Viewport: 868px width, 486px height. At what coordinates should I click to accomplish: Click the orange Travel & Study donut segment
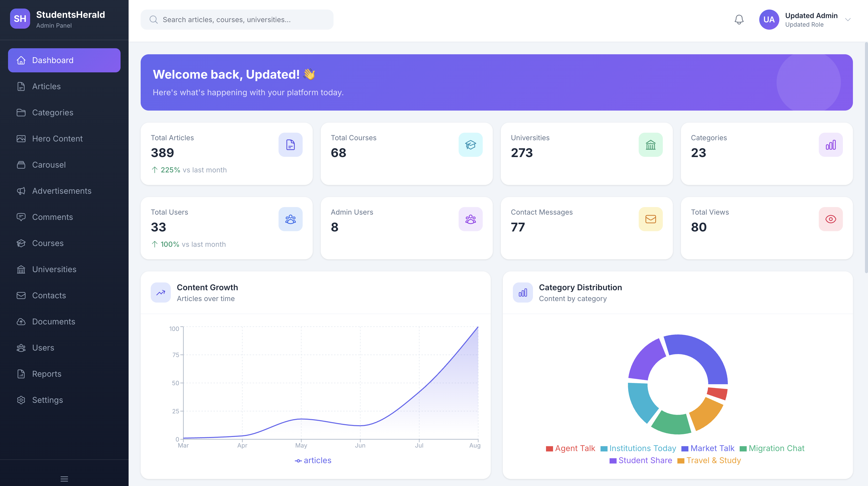point(707,414)
